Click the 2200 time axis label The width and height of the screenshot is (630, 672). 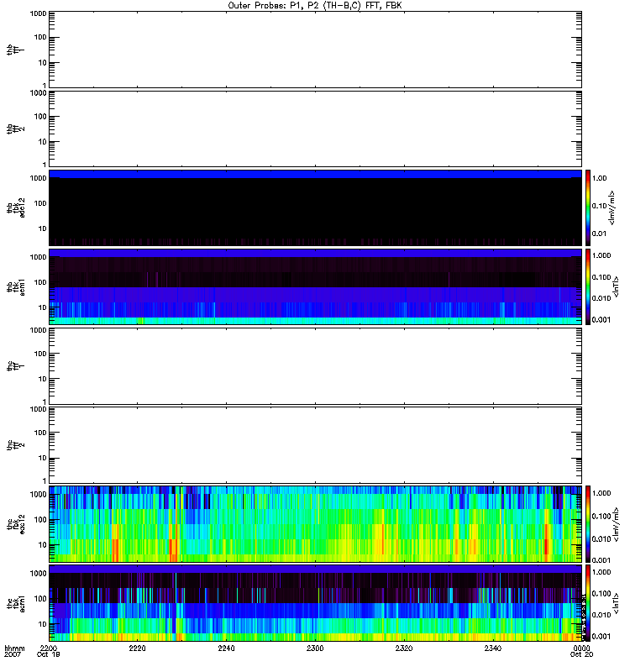point(49,649)
